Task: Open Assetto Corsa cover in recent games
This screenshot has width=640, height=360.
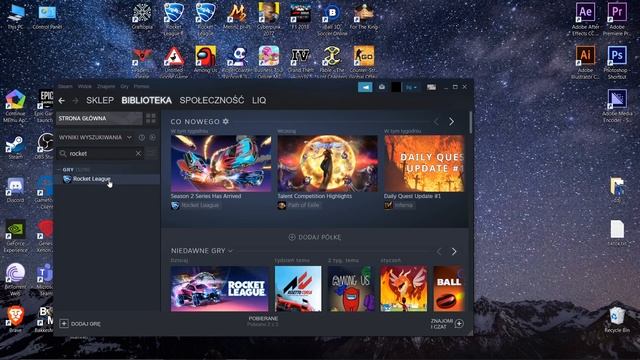Action: click(x=298, y=289)
